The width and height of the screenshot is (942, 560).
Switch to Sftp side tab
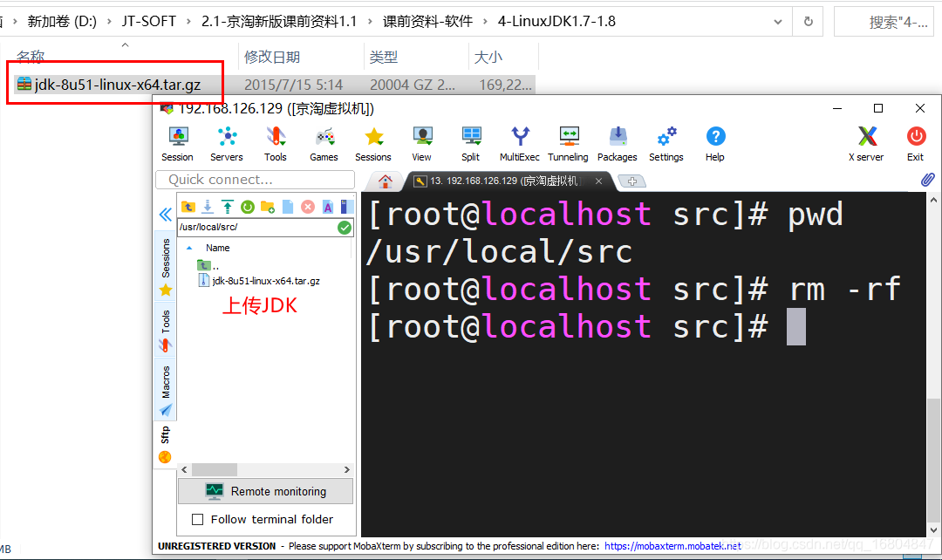point(165,445)
